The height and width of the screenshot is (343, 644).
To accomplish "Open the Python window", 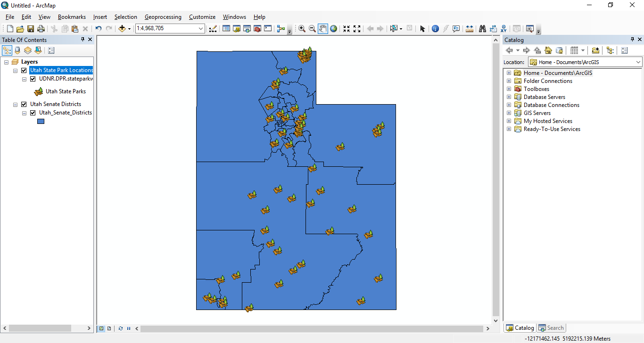I will tap(268, 29).
